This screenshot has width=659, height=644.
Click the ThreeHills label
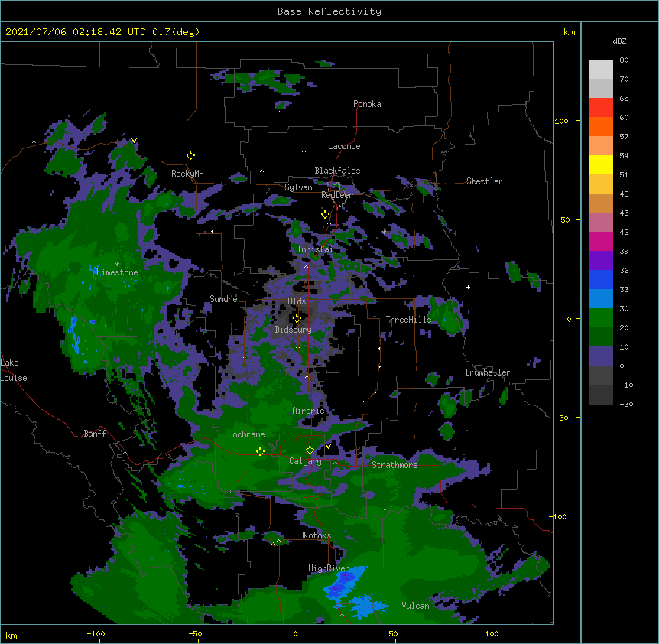click(x=408, y=320)
